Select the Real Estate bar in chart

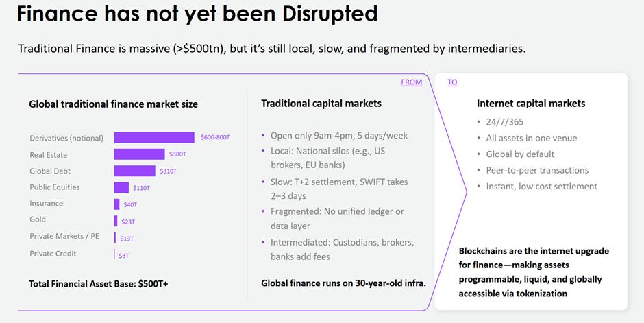pyautogui.click(x=139, y=154)
